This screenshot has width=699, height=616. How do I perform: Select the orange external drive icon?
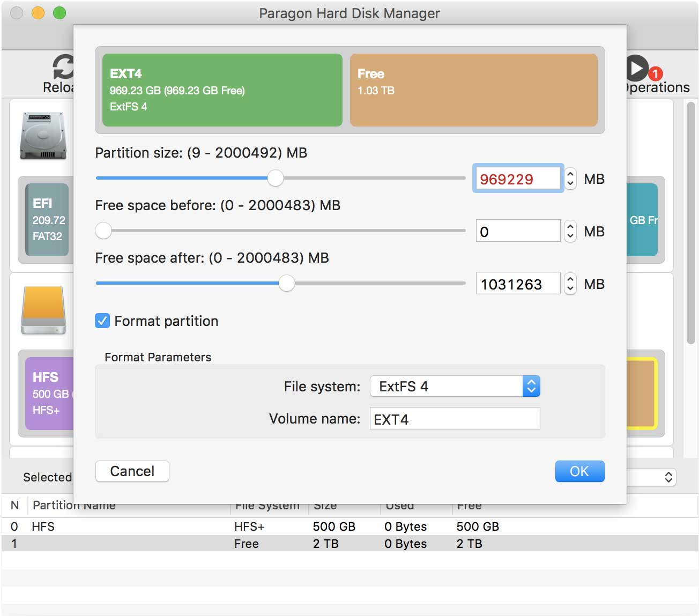coord(43,310)
